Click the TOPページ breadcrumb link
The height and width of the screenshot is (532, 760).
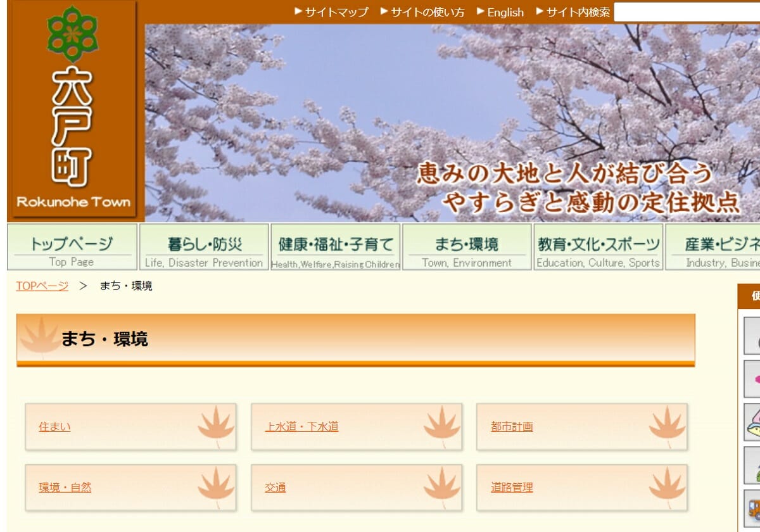click(x=42, y=286)
